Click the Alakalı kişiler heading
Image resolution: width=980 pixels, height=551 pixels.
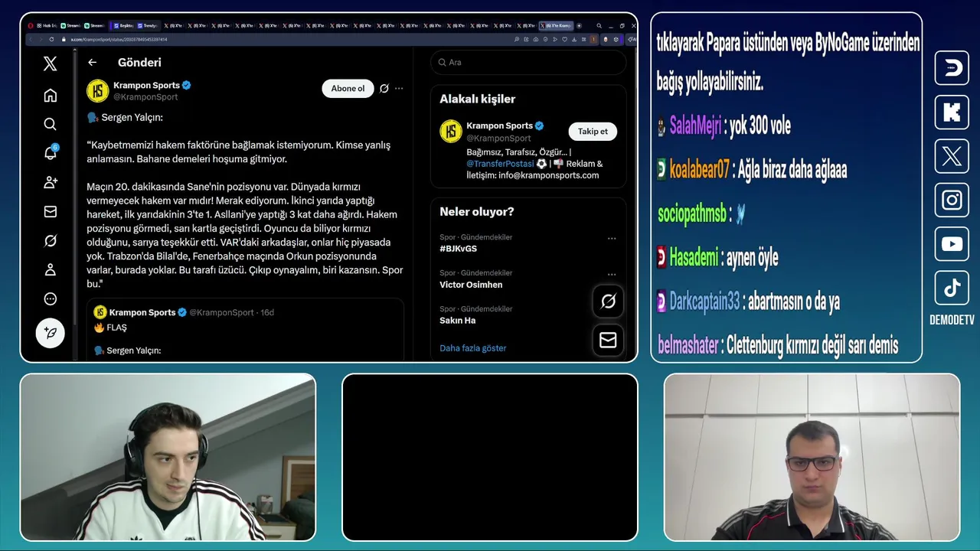pyautogui.click(x=477, y=99)
